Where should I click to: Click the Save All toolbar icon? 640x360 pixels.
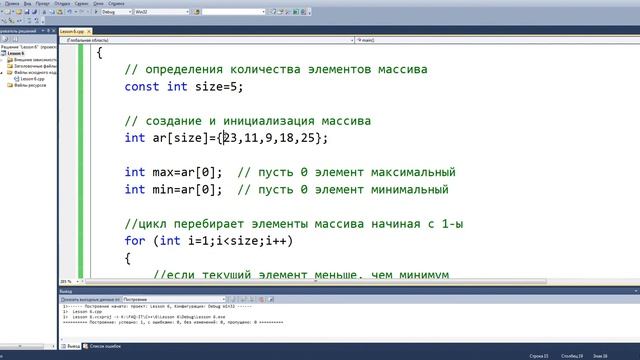click(34, 12)
